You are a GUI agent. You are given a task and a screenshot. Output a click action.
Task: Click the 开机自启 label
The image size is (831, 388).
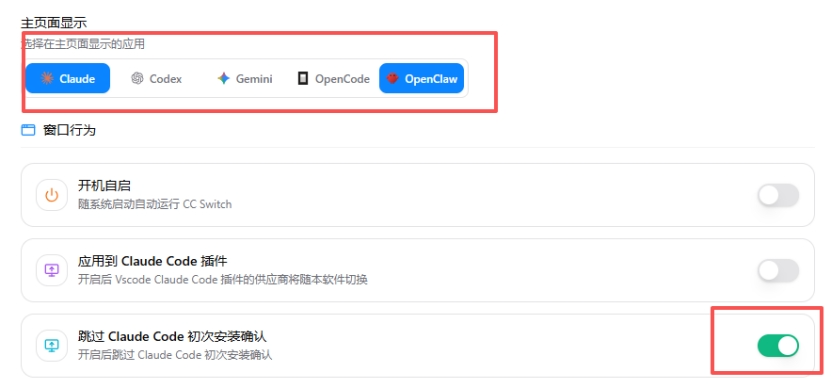pos(104,186)
